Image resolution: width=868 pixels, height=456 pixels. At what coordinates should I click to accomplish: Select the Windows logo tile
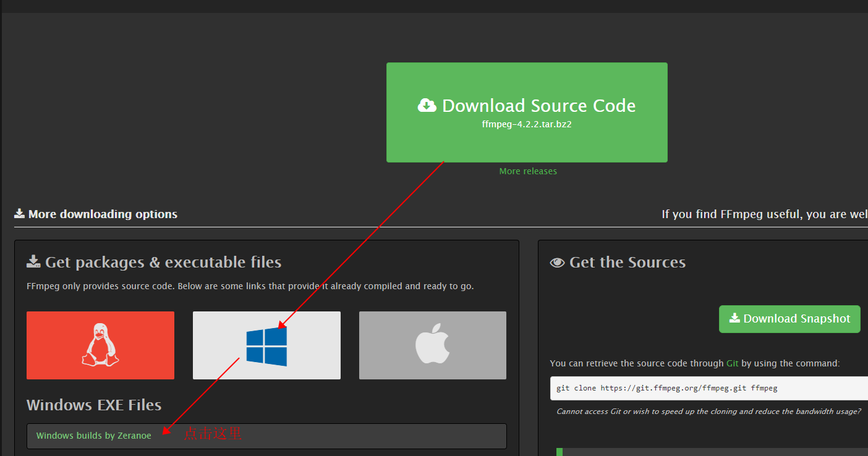coord(266,345)
